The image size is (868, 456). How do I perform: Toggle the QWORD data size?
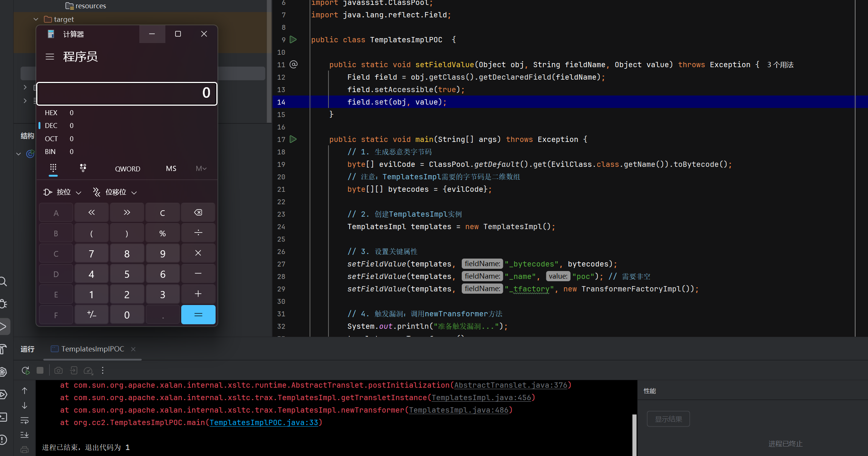click(128, 169)
